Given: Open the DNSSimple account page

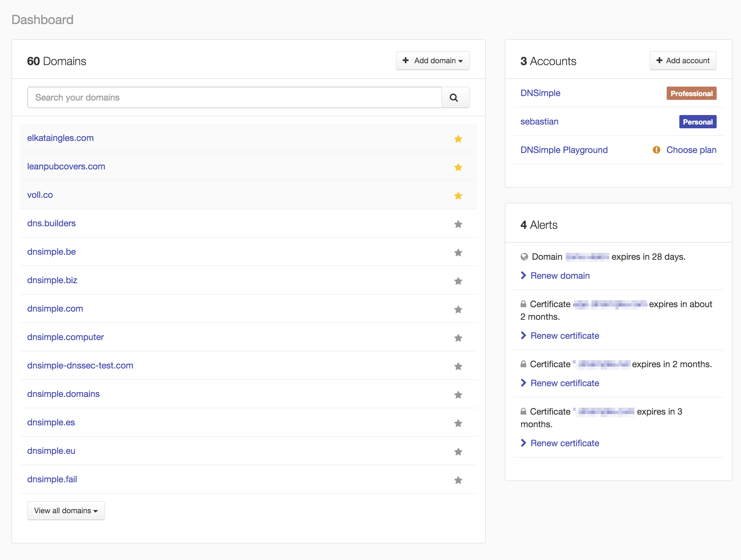Looking at the screenshot, I should (539, 92).
